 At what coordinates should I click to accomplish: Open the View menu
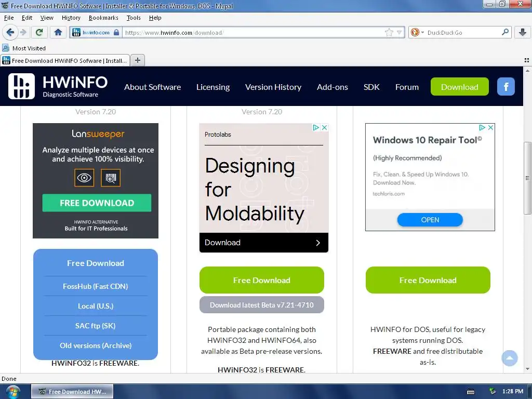click(47, 18)
